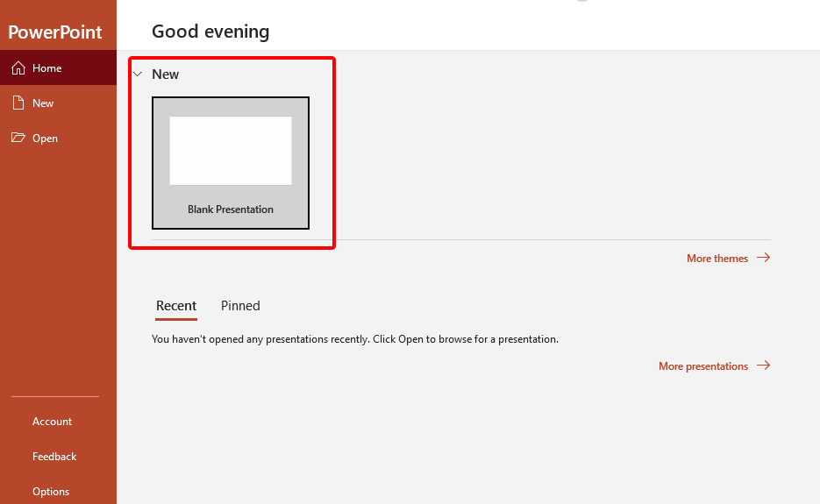Select the Home label in sidebar
Image resolution: width=820 pixels, height=504 pixels.
click(x=47, y=68)
